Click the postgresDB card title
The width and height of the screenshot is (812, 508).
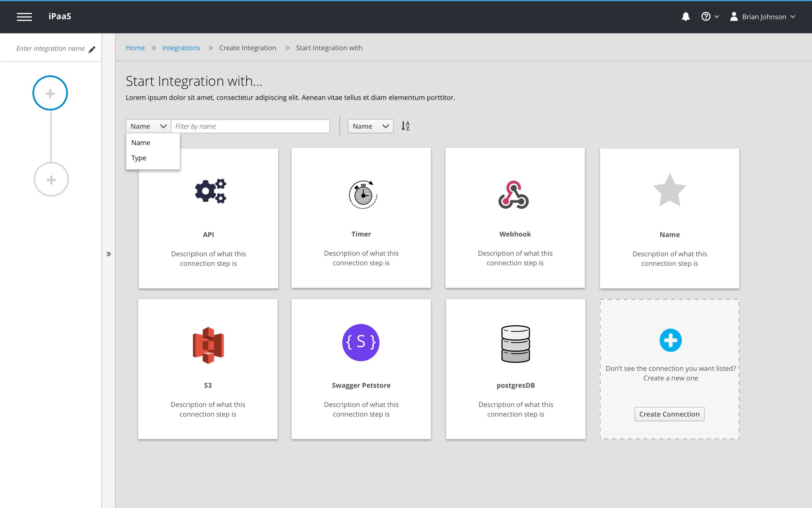coord(515,385)
